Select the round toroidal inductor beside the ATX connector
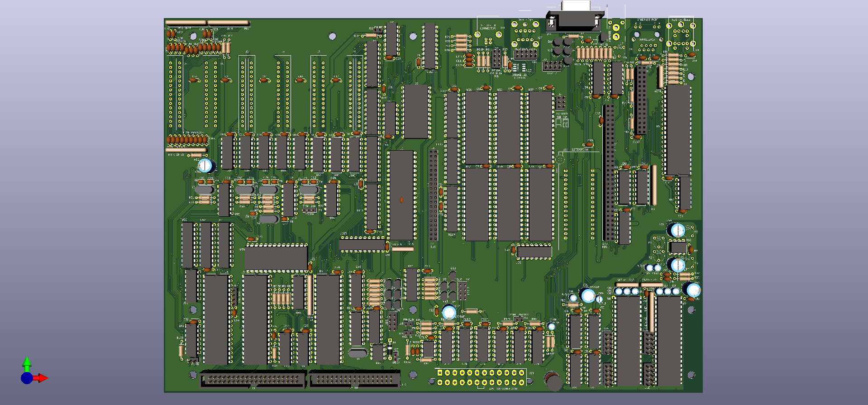This screenshot has height=405, width=868. 553,381
